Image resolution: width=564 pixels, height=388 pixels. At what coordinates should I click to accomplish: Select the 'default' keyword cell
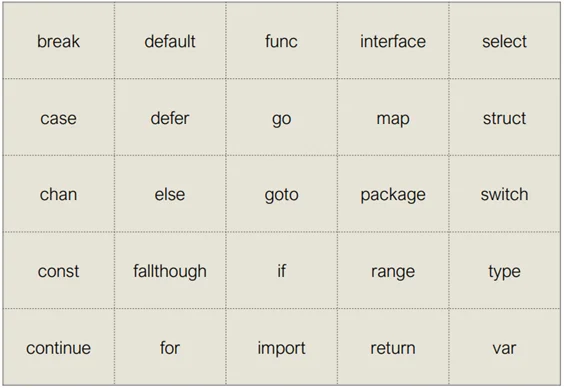[x=170, y=41]
